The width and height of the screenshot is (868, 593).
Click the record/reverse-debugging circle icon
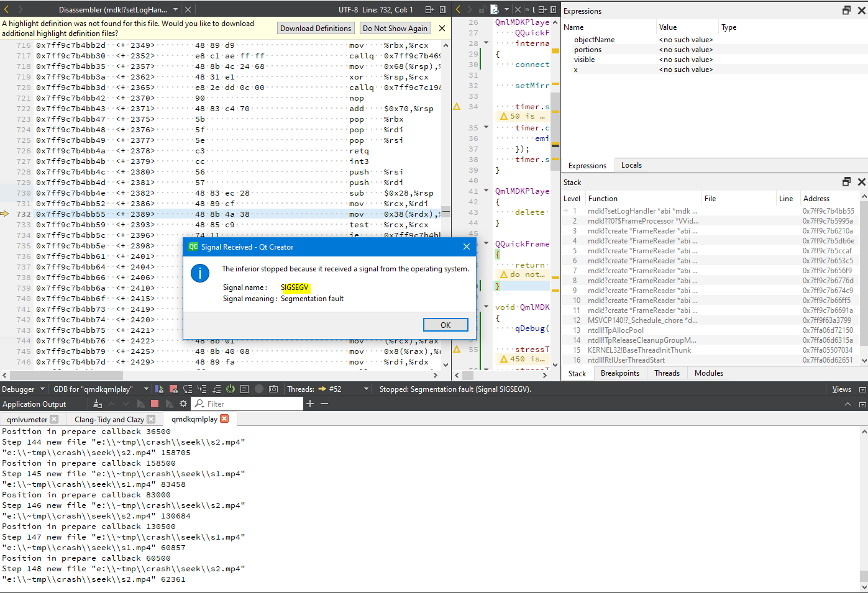[259, 389]
